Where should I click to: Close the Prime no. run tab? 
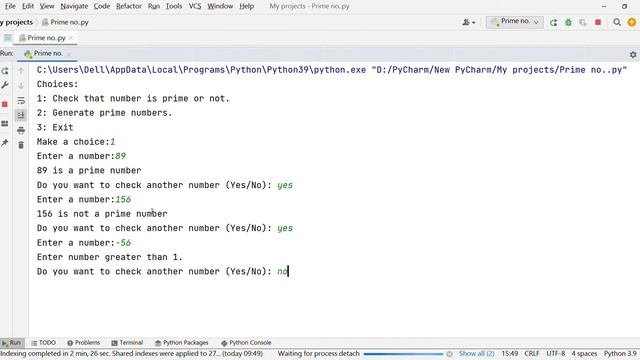69,54
